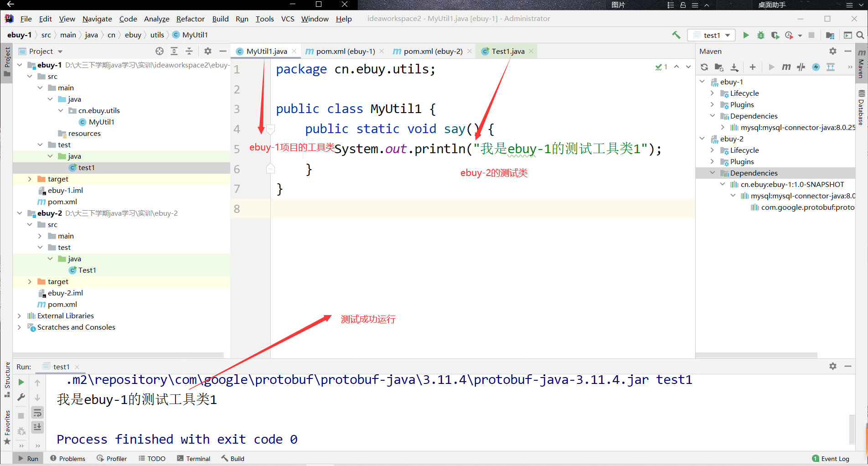This screenshot has width=868, height=466.
Task: Collapse all nodes icon in Project panel
Action: (x=189, y=51)
